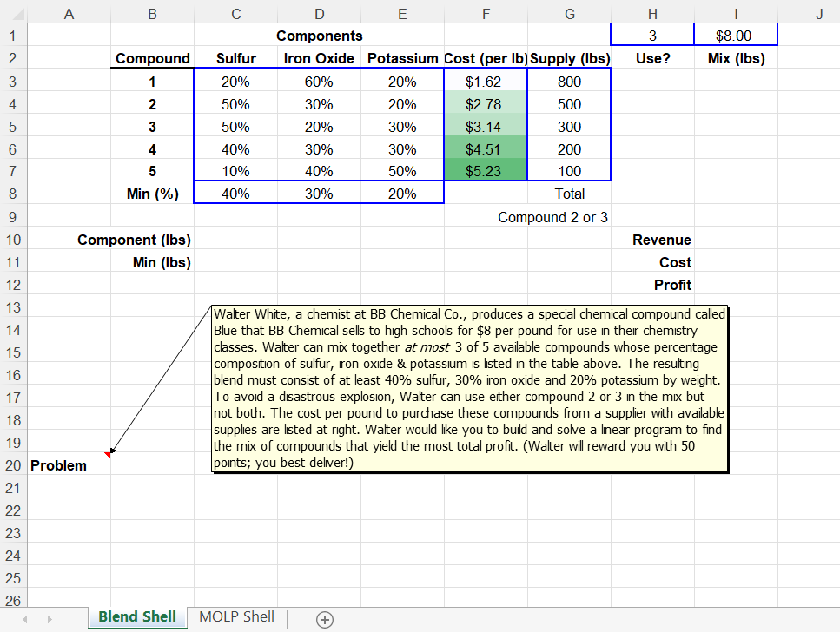Click the Revenue label cell

click(x=652, y=240)
